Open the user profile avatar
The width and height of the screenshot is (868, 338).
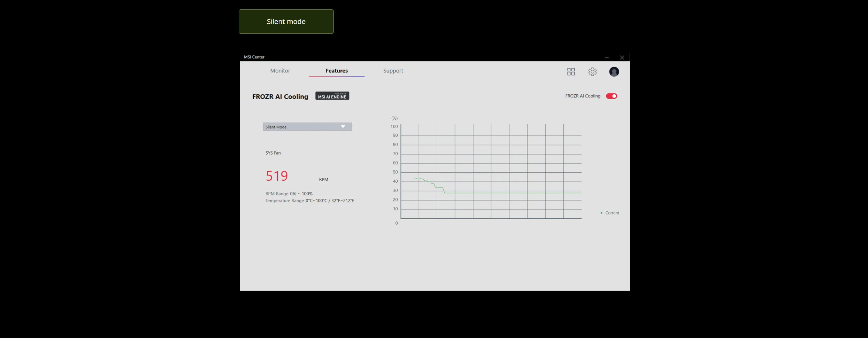click(614, 72)
